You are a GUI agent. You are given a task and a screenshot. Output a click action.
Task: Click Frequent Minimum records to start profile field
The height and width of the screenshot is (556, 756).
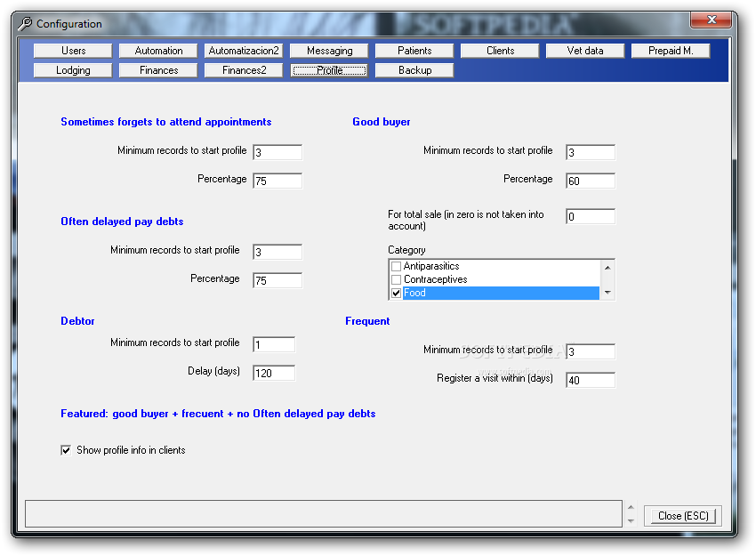591,351
